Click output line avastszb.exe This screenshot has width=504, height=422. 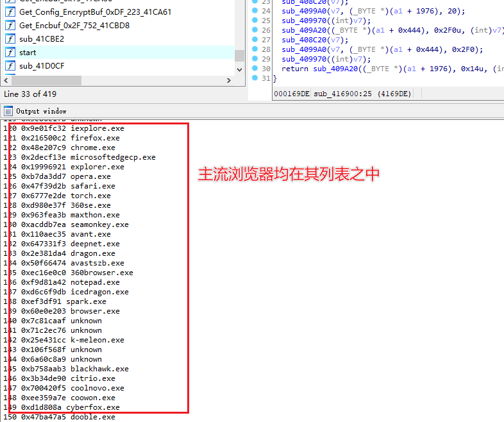tap(63, 263)
